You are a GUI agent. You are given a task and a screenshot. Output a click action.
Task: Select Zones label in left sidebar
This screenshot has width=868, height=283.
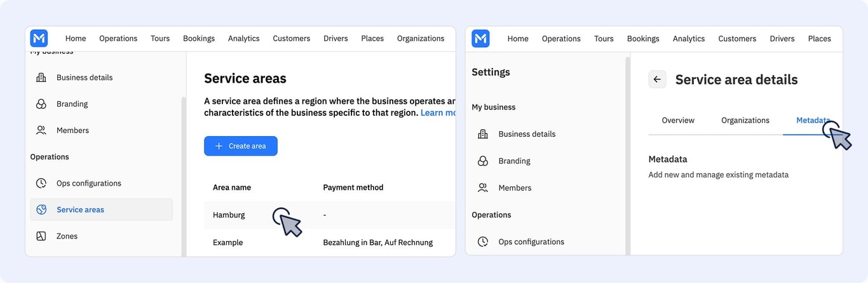[67, 236]
